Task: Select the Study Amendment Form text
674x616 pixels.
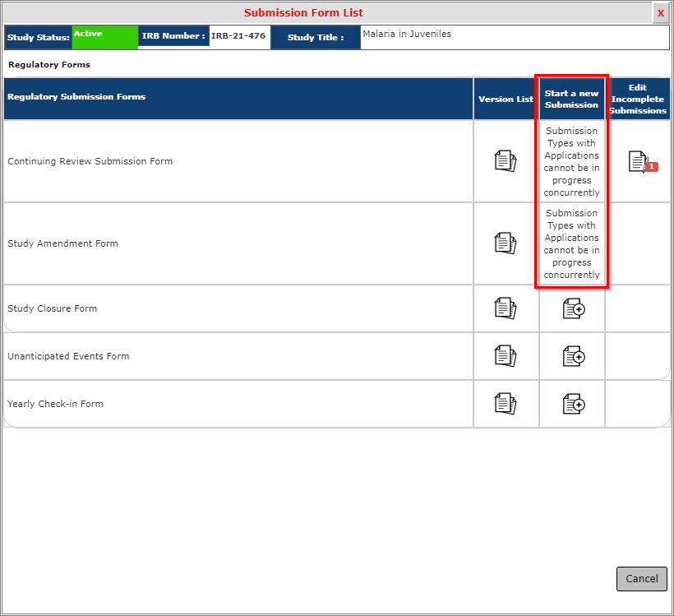Action: pyautogui.click(x=62, y=243)
